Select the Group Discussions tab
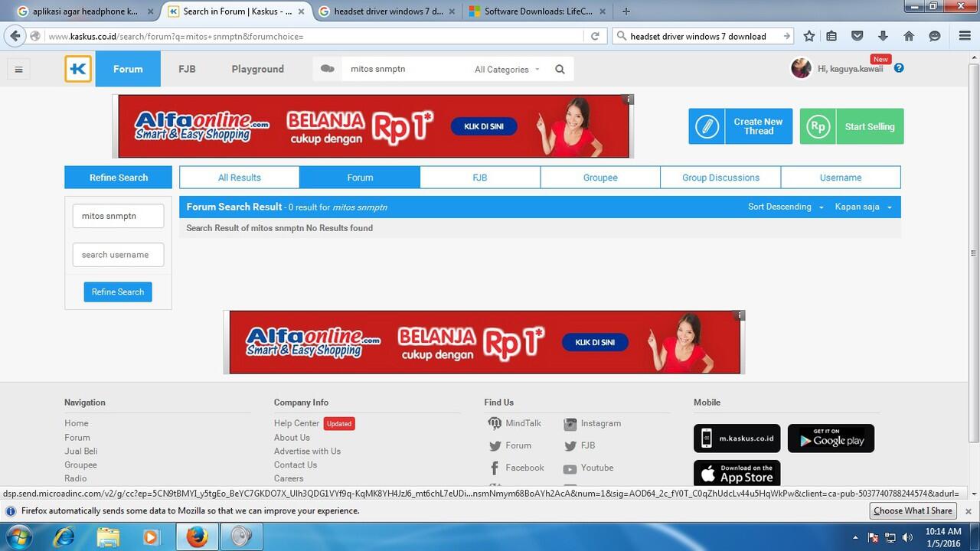Image resolution: width=980 pixels, height=551 pixels. (720, 178)
